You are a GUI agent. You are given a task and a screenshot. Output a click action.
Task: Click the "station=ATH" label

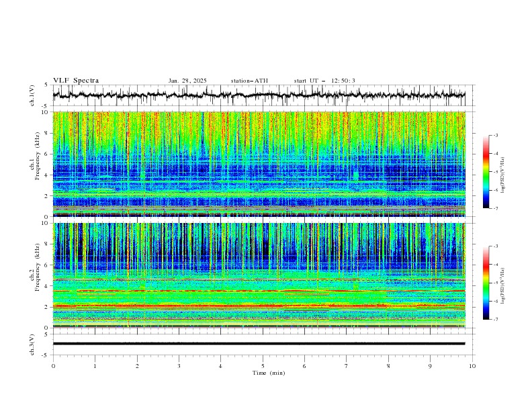click(x=249, y=81)
